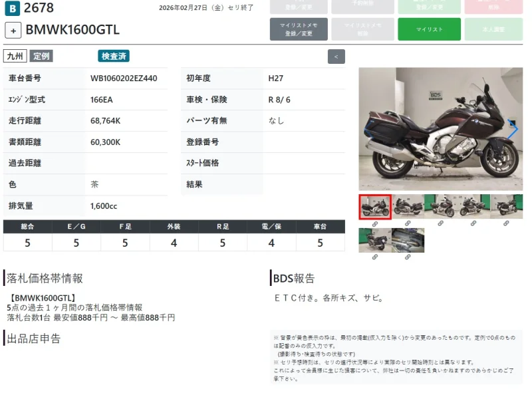This screenshot has width=532, height=399.
Task: Click the plus icon beside BMWK1600GTL
Action: point(13,31)
